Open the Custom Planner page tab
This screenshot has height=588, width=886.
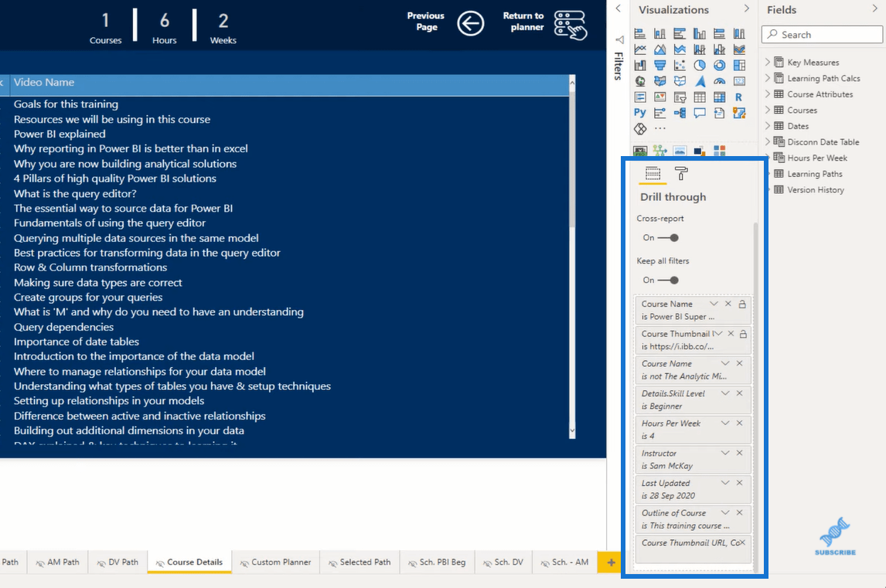tap(275, 563)
